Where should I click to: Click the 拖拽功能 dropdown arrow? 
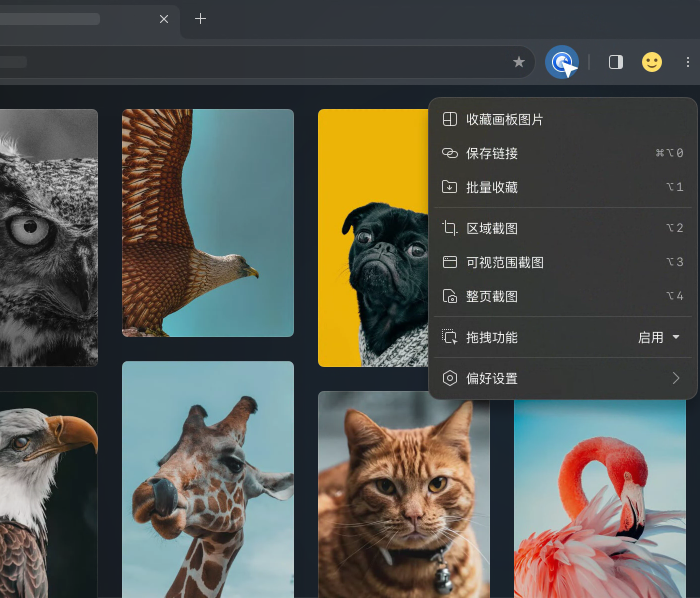click(x=676, y=337)
